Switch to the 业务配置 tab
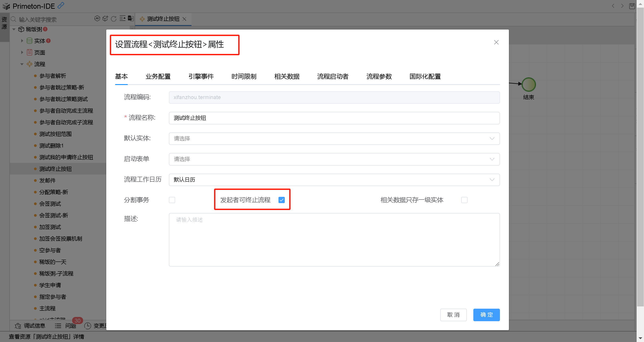 [x=158, y=76]
